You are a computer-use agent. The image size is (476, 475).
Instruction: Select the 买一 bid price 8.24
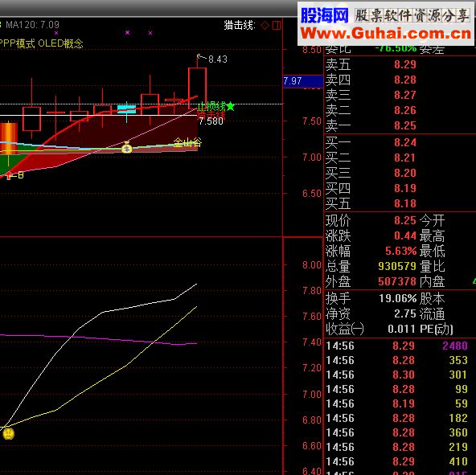click(x=405, y=142)
